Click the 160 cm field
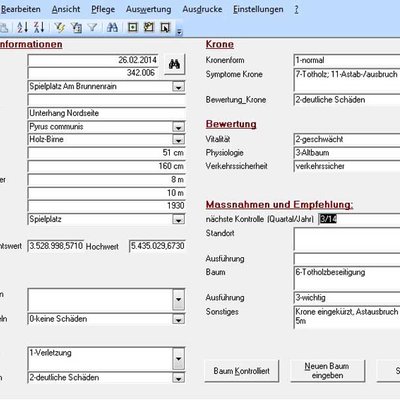This screenshot has height=400, width=400. (x=107, y=166)
